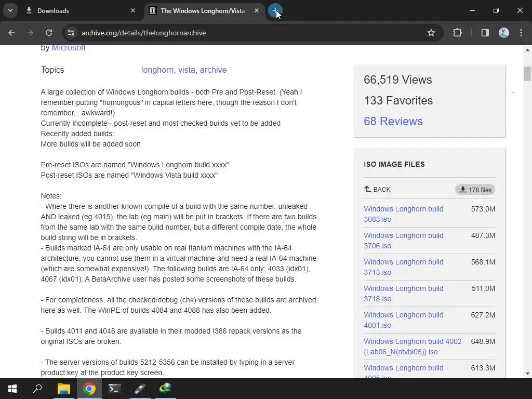Click the 511.0M size value
The image size is (532, 399).
[x=483, y=288]
